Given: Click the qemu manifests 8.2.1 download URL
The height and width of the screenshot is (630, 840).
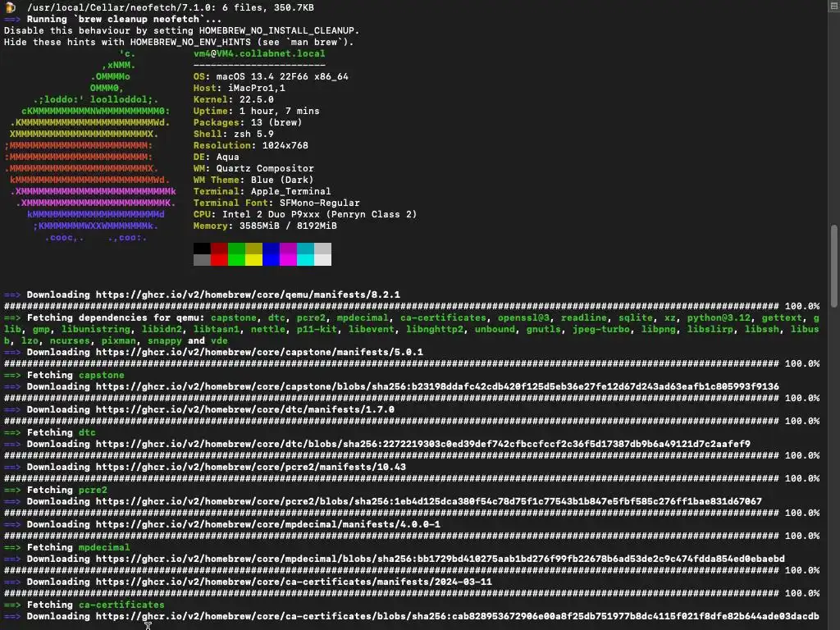Looking at the screenshot, I should point(248,294).
